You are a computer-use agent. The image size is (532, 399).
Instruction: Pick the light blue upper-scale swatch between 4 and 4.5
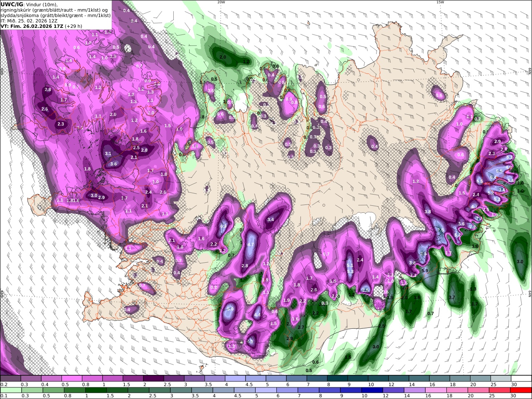pyautogui.click(x=235, y=379)
